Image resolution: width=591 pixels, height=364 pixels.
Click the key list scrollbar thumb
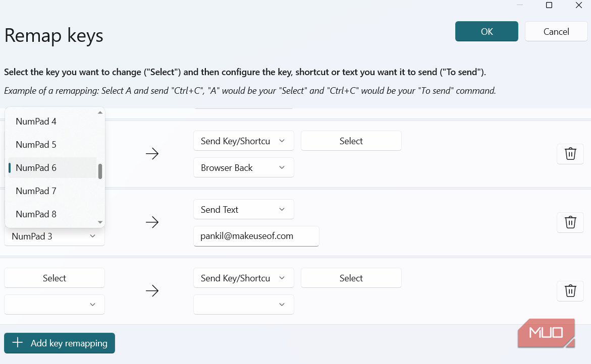[x=100, y=171]
